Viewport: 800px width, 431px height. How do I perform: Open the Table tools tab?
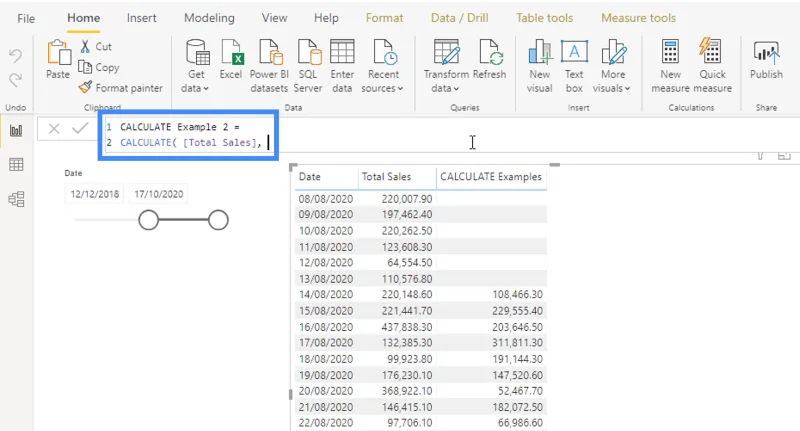544,18
